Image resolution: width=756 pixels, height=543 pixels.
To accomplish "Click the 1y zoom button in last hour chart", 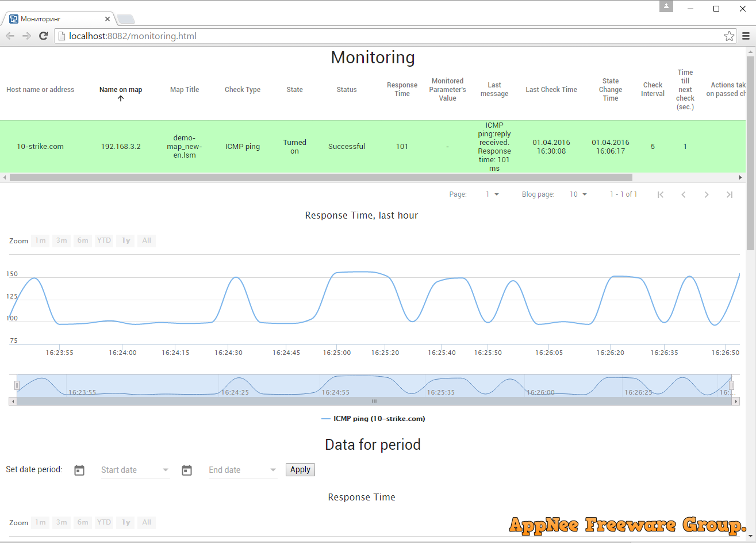I will point(125,240).
